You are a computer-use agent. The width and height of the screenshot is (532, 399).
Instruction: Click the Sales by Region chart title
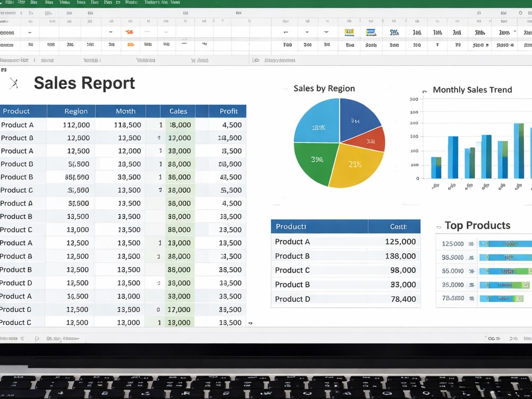tap(324, 88)
